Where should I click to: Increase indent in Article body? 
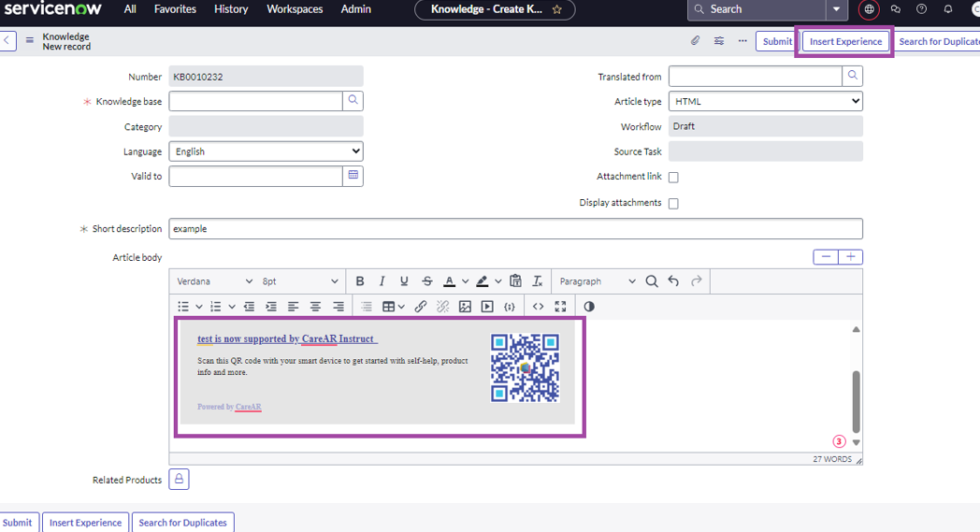[x=270, y=307]
